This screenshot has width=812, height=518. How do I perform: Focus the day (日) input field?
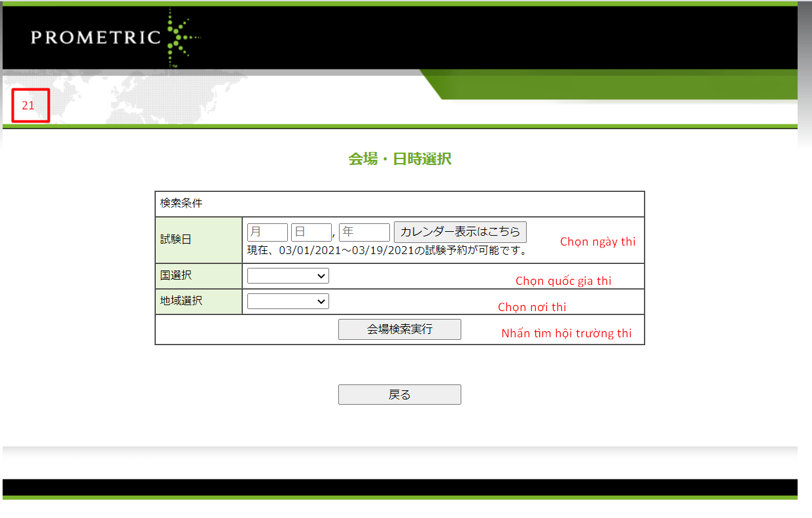click(x=311, y=232)
